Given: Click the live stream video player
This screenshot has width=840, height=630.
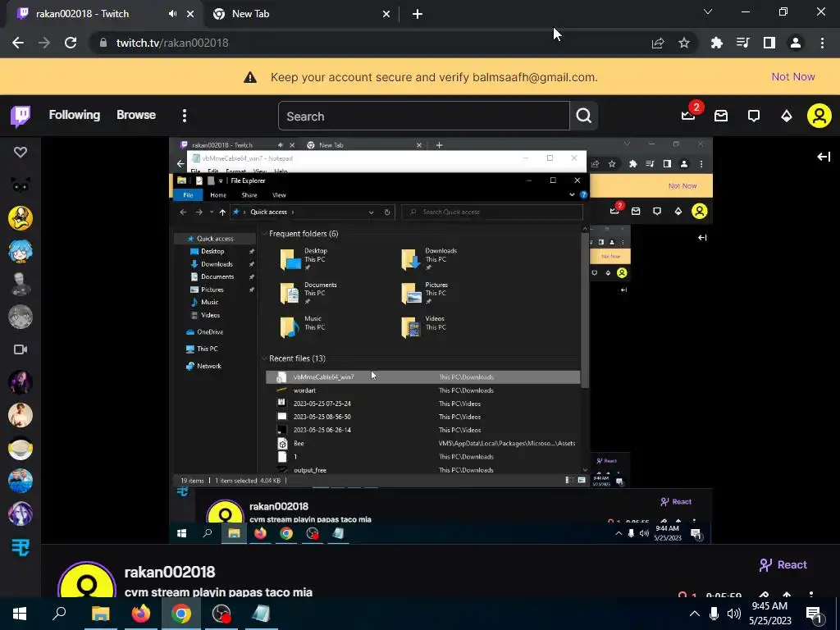Looking at the screenshot, I should 441,340.
